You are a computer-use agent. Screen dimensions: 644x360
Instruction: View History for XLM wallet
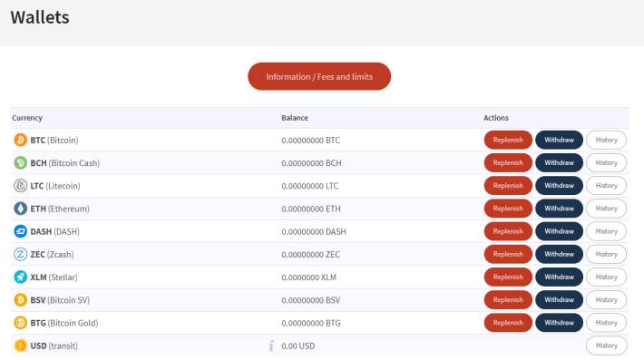(606, 277)
